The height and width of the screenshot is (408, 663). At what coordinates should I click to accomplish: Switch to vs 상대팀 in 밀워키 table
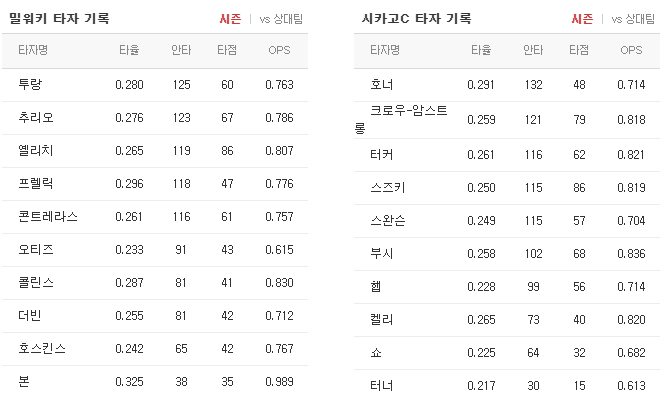(281, 19)
